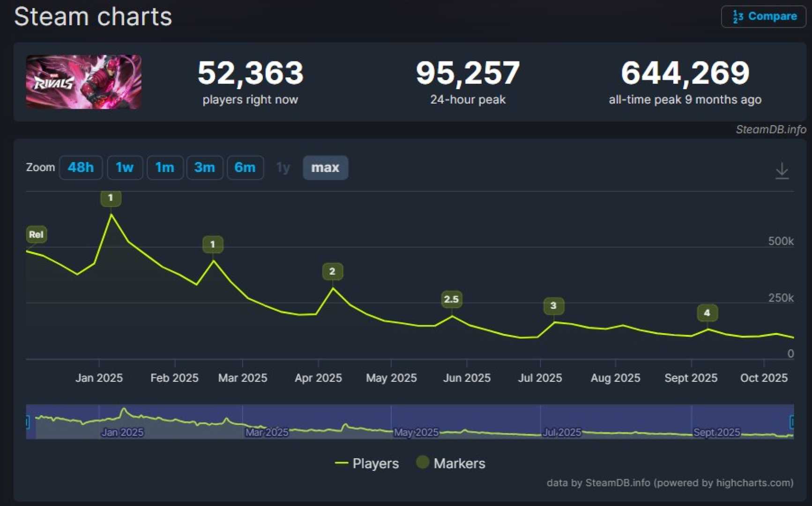Open the 2.5 update marker

pyautogui.click(x=451, y=299)
